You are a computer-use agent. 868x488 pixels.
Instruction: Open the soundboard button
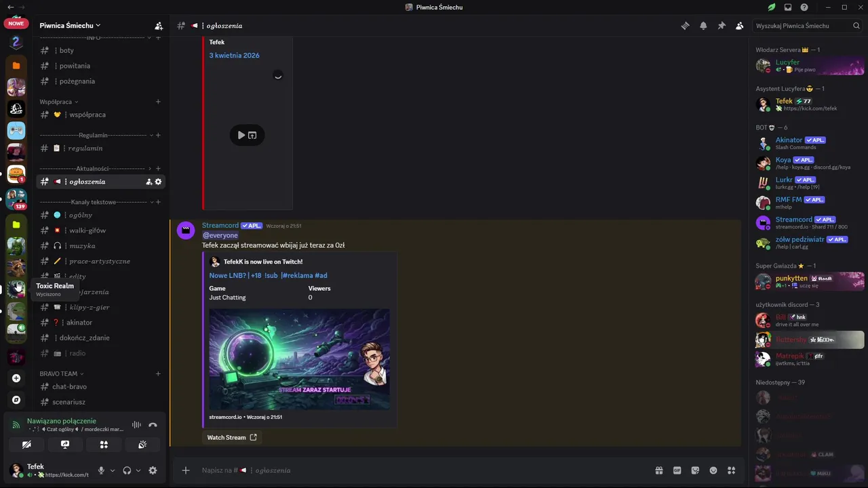point(142,445)
